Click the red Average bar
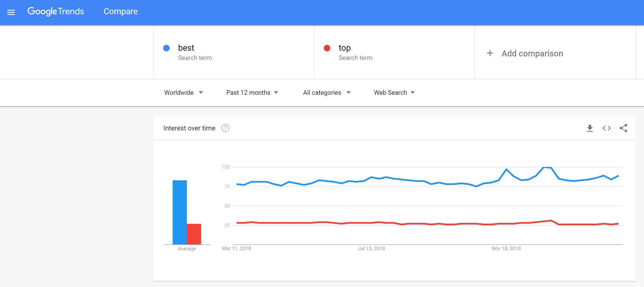 (194, 234)
